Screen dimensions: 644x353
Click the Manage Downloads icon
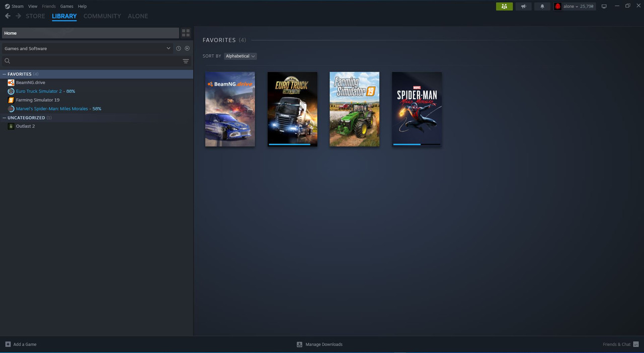pos(299,344)
